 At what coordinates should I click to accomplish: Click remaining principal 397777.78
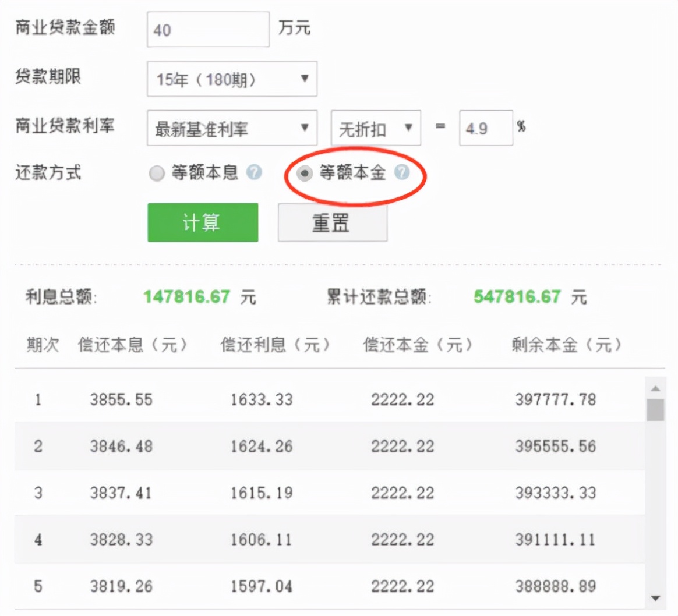pos(556,399)
